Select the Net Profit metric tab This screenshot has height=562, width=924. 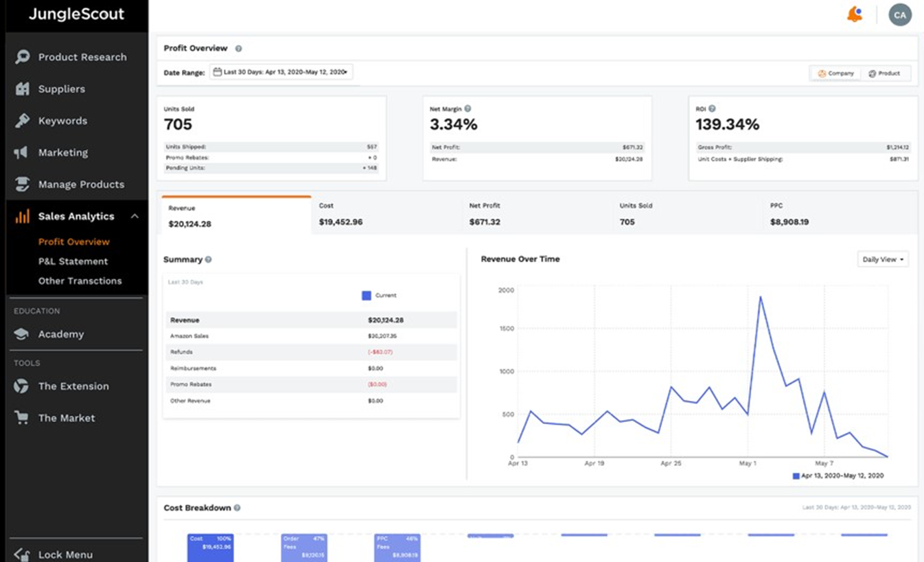tap(537, 214)
